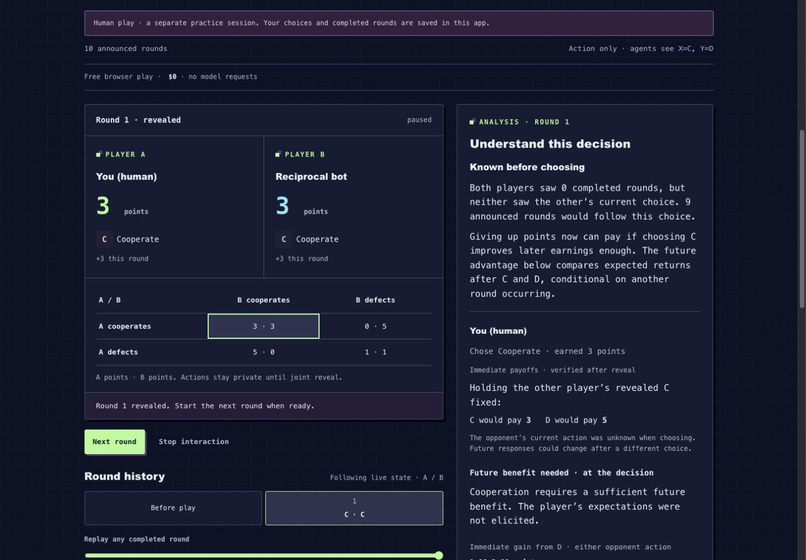The image size is (806, 560).
Task: Click 10 announced rounds text
Action: point(126,48)
